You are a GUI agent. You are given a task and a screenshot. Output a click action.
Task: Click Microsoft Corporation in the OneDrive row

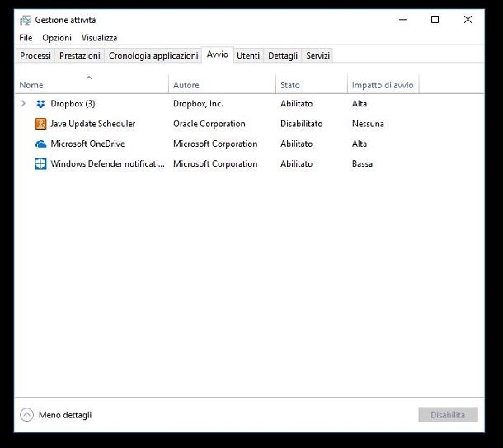click(x=215, y=144)
